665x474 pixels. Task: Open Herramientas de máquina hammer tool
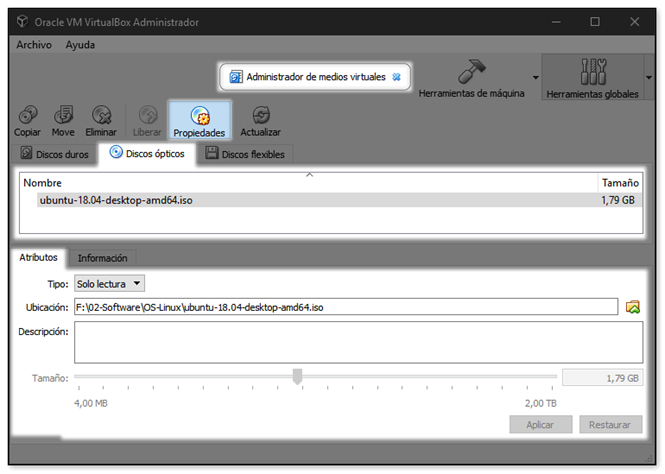click(472, 71)
